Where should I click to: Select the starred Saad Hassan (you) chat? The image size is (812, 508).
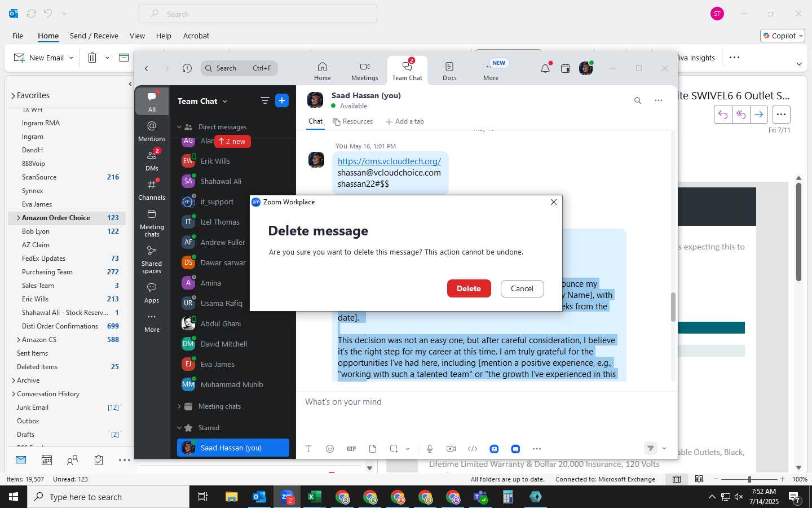click(233, 448)
